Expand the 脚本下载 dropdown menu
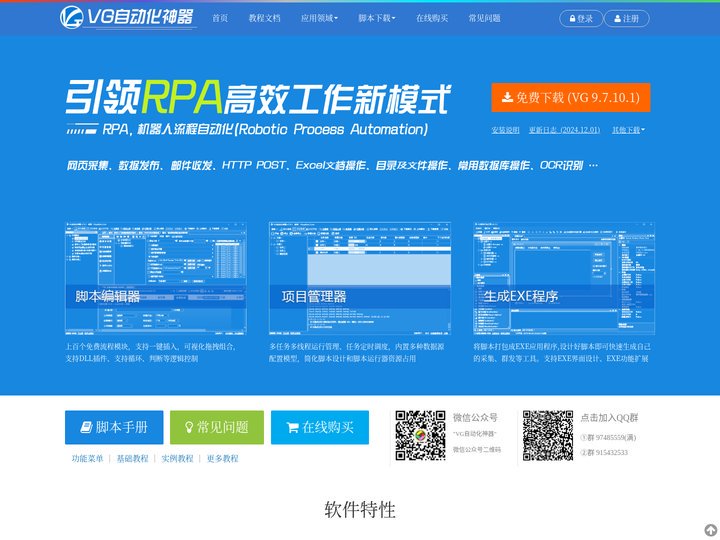The image size is (720, 540). click(377, 18)
